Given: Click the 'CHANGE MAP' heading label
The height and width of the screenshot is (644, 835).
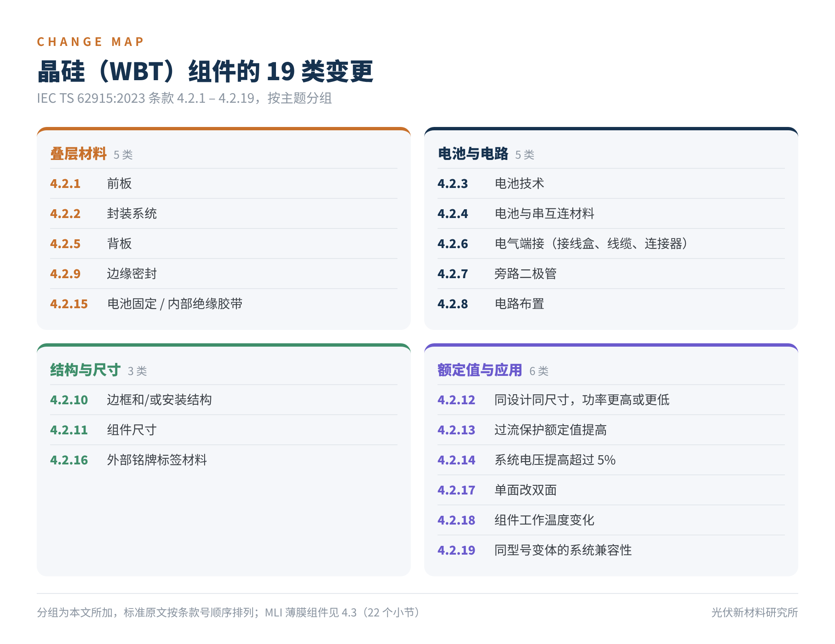Looking at the screenshot, I should (x=90, y=42).
